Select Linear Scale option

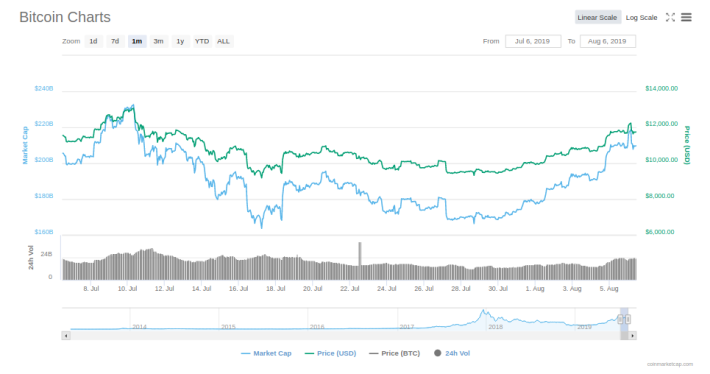[x=597, y=17]
